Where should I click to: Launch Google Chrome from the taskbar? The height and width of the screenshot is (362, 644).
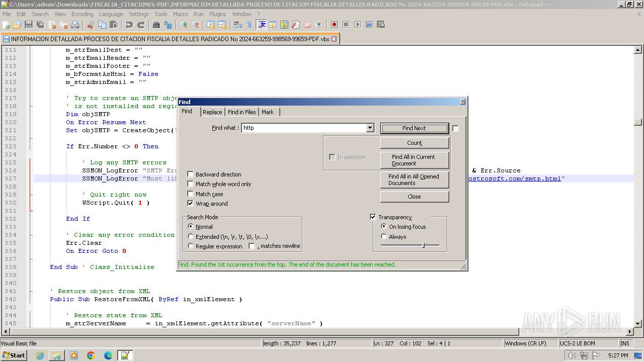tap(91, 355)
